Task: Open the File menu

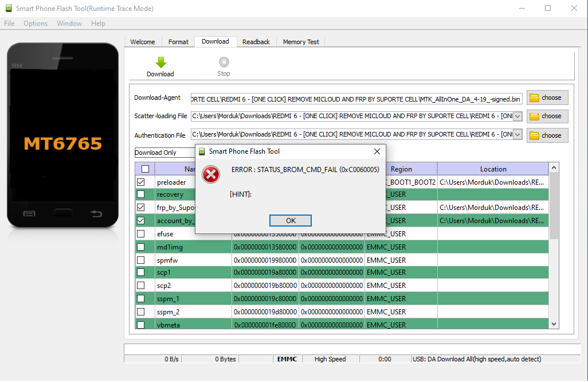Action: 9,24
